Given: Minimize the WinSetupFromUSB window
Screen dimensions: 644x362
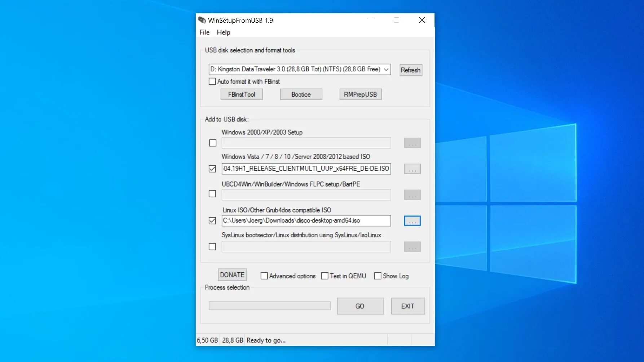Looking at the screenshot, I should (372, 20).
